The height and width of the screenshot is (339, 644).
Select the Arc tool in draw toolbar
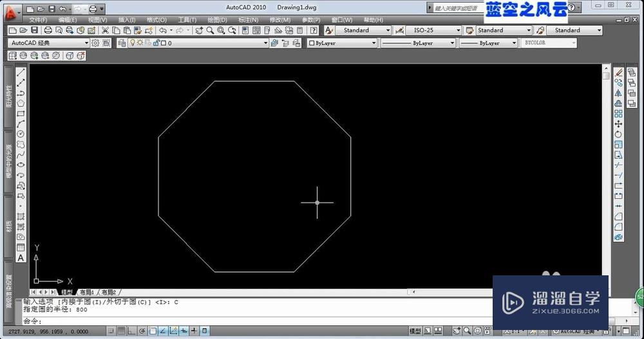pos(21,124)
